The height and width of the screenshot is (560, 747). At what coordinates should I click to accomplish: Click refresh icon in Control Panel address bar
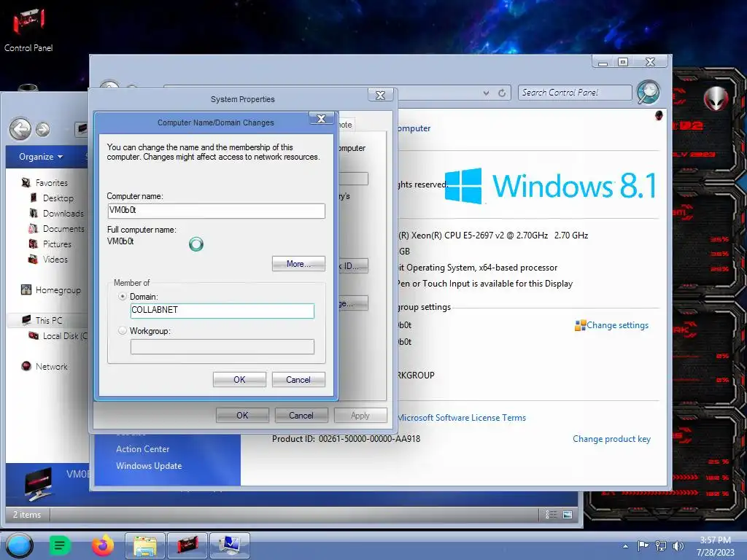(502, 93)
